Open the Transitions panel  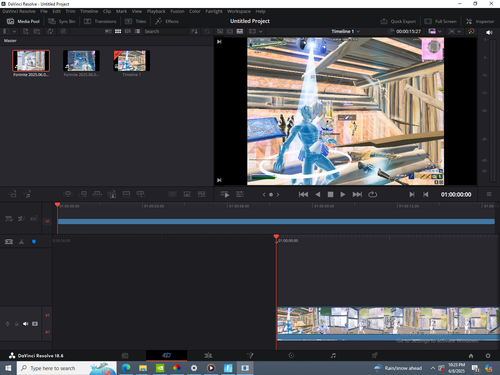coord(100,21)
